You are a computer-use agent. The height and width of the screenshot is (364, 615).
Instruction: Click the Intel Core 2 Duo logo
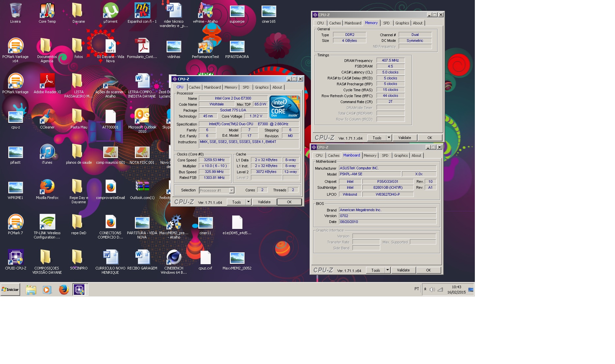pyautogui.click(x=285, y=107)
